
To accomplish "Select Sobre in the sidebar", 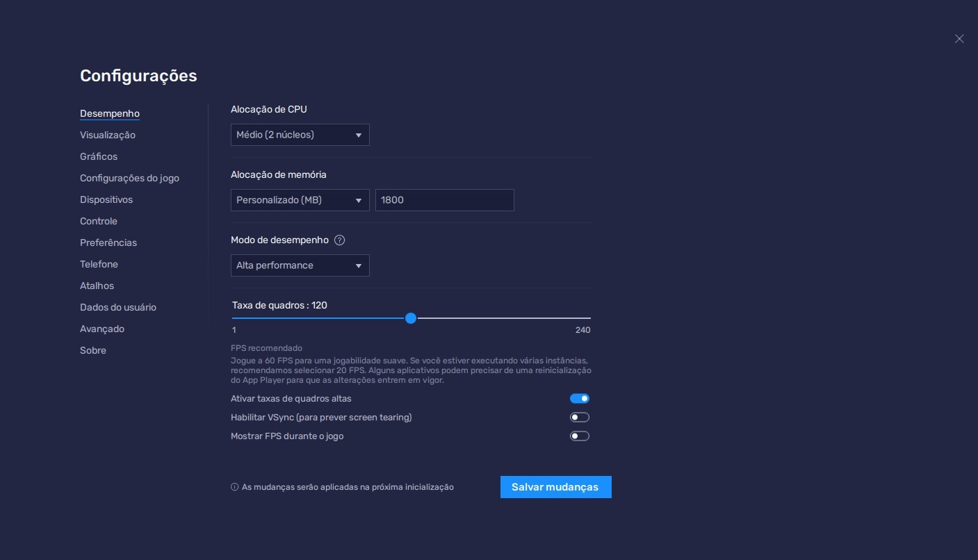I will [93, 350].
